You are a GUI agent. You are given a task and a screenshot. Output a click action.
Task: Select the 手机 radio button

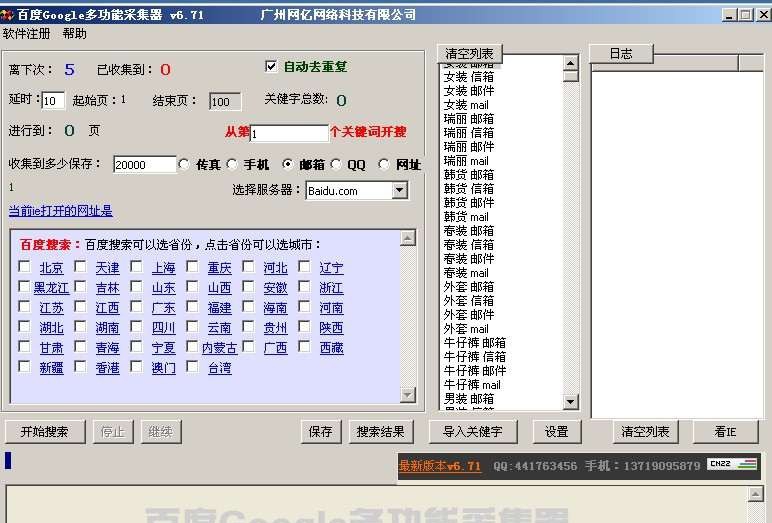click(x=232, y=164)
